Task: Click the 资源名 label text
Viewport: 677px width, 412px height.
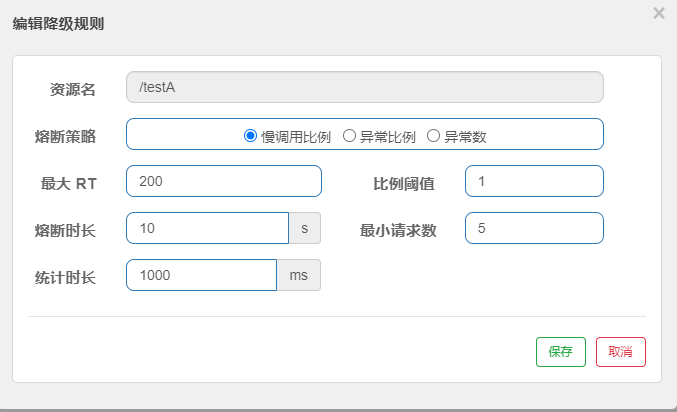Action: 73,89
